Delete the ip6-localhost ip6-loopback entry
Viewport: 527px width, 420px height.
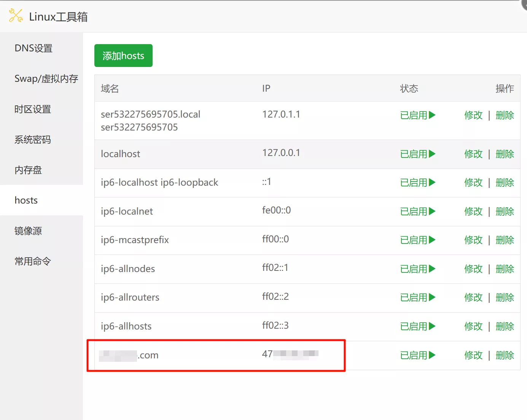point(505,183)
